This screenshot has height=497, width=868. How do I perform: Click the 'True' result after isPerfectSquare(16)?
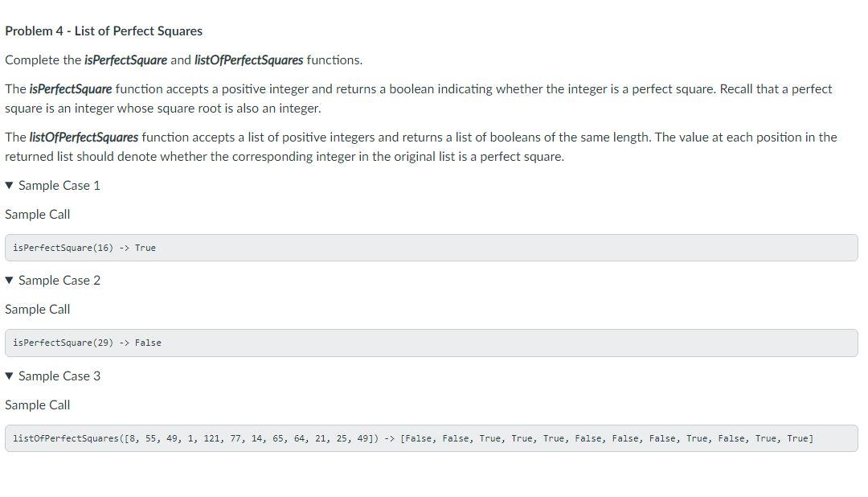click(145, 248)
